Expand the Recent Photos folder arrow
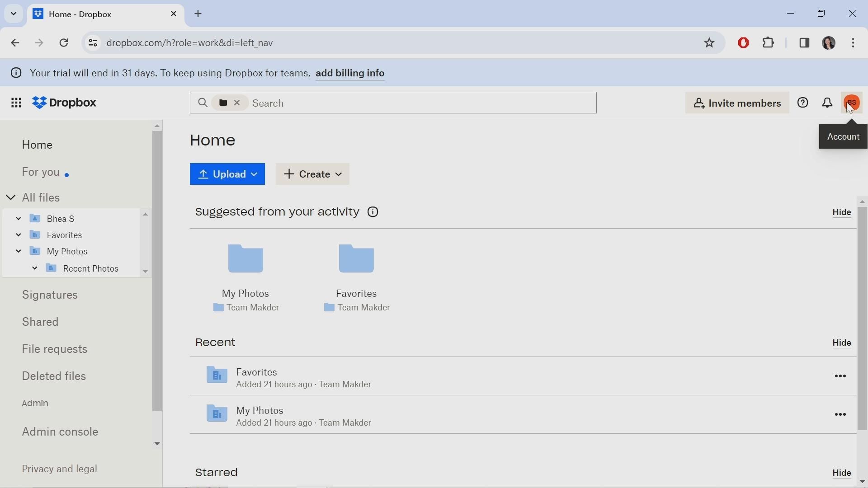Image resolution: width=868 pixels, height=488 pixels. point(35,269)
